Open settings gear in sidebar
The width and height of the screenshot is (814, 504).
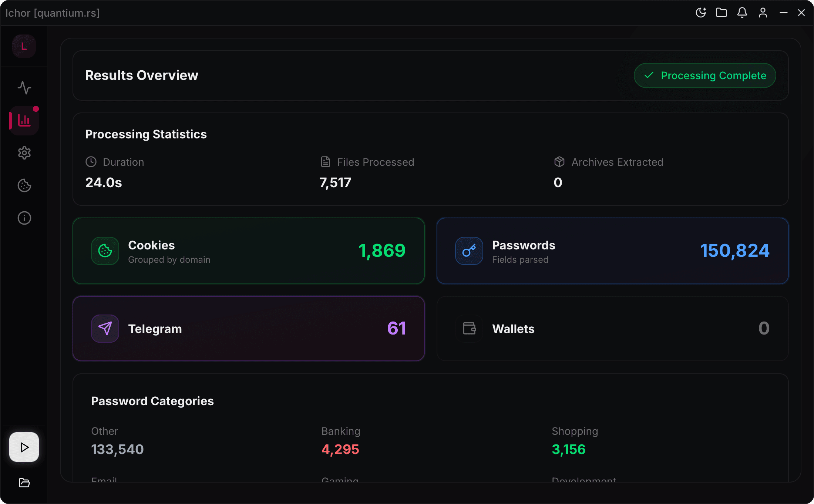point(24,153)
